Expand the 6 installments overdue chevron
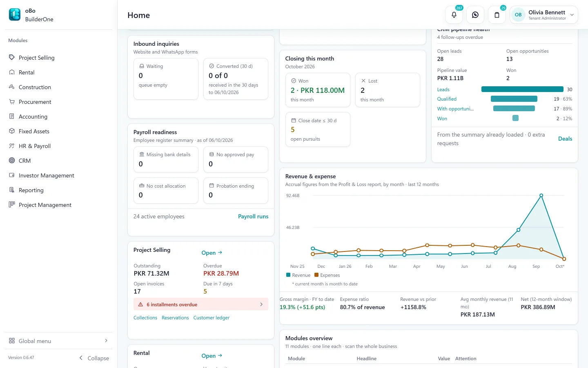 coord(261,304)
